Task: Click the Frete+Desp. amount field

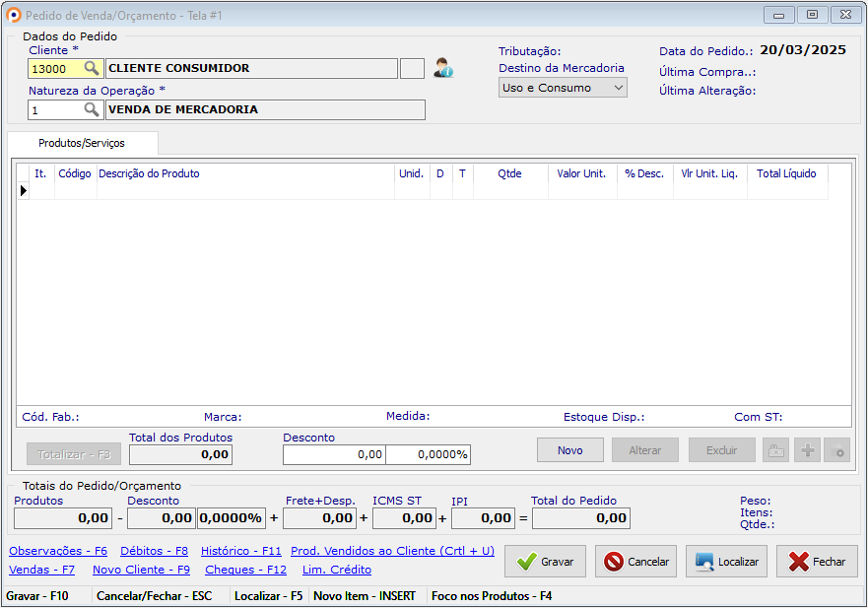Action: point(320,517)
